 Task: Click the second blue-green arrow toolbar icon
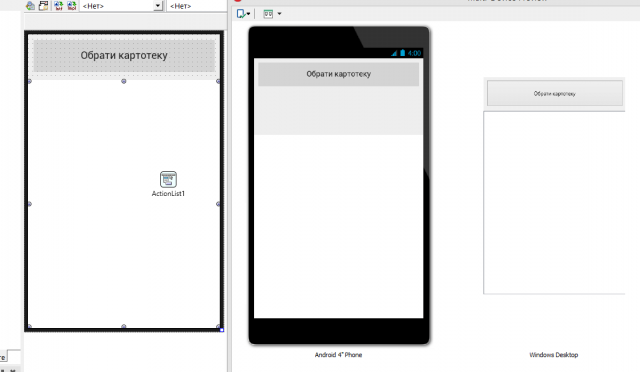coord(71,6)
